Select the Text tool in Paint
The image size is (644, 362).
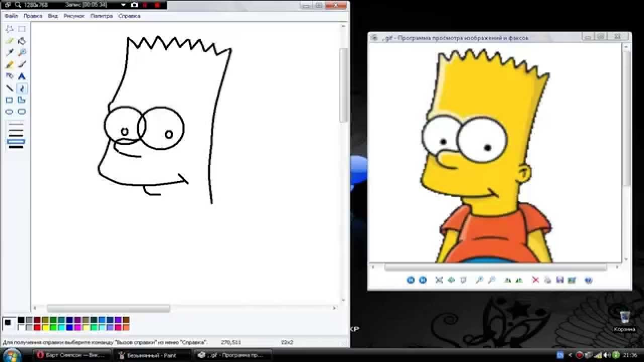(x=22, y=76)
